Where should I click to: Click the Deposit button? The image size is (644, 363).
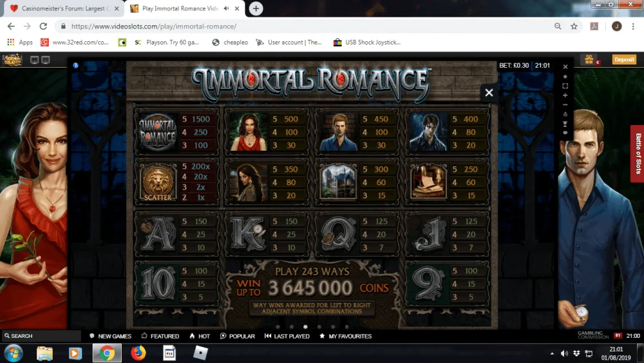[x=624, y=59]
